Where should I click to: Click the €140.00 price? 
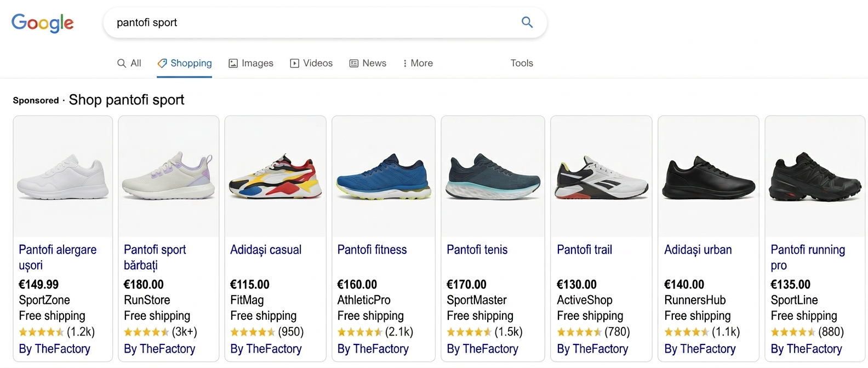684,284
